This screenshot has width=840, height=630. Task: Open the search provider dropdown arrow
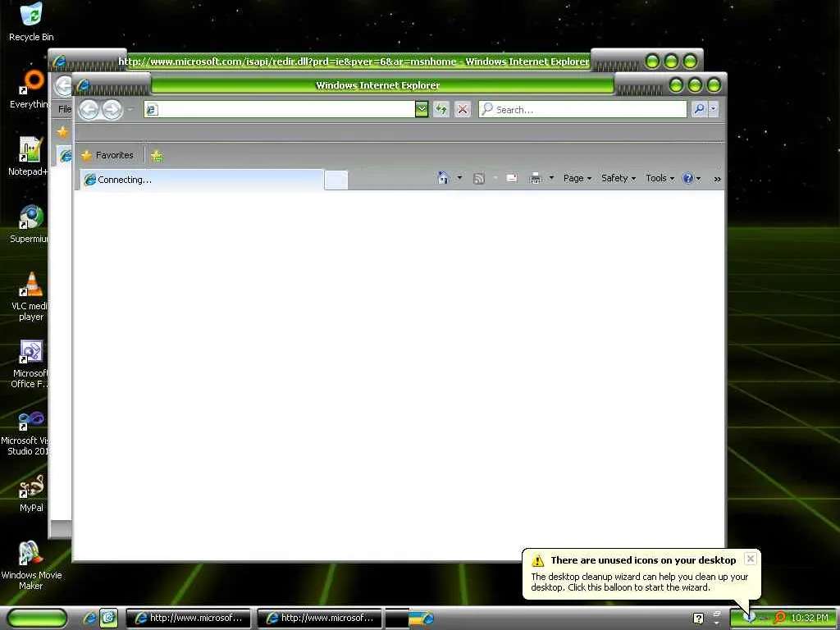pos(713,109)
